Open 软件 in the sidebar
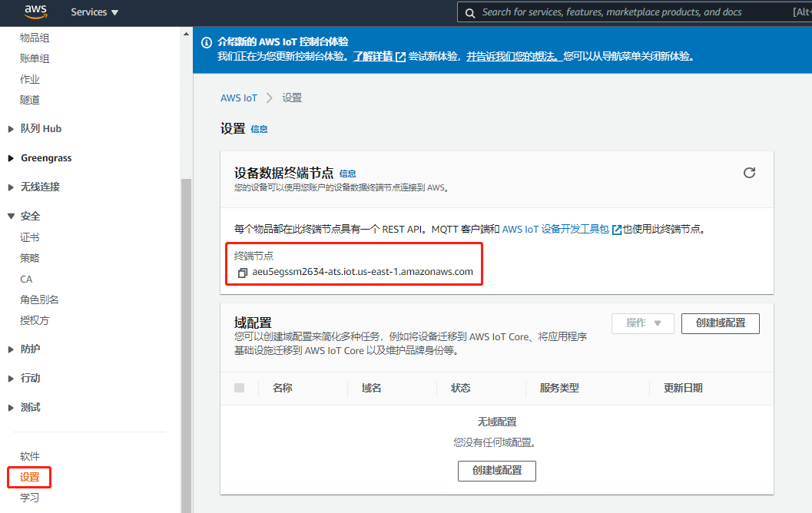Image resolution: width=812 pixels, height=513 pixels. [x=29, y=457]
